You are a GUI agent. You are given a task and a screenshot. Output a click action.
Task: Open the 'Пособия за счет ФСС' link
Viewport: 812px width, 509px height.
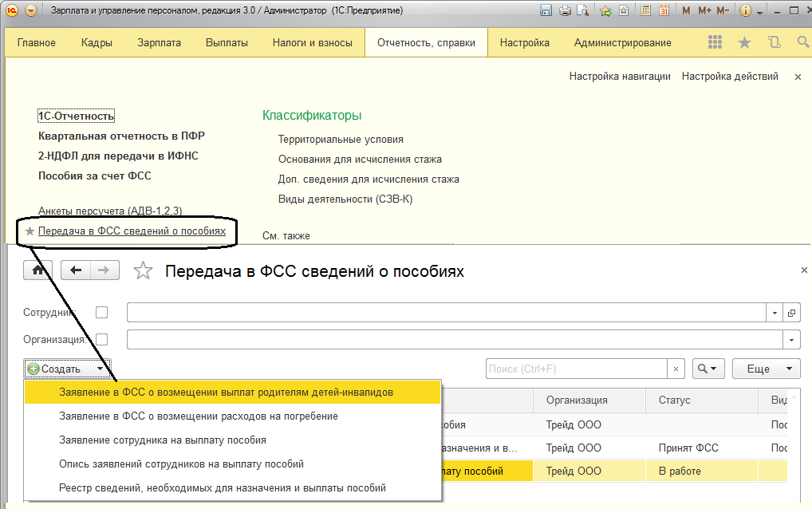point(95,176)
